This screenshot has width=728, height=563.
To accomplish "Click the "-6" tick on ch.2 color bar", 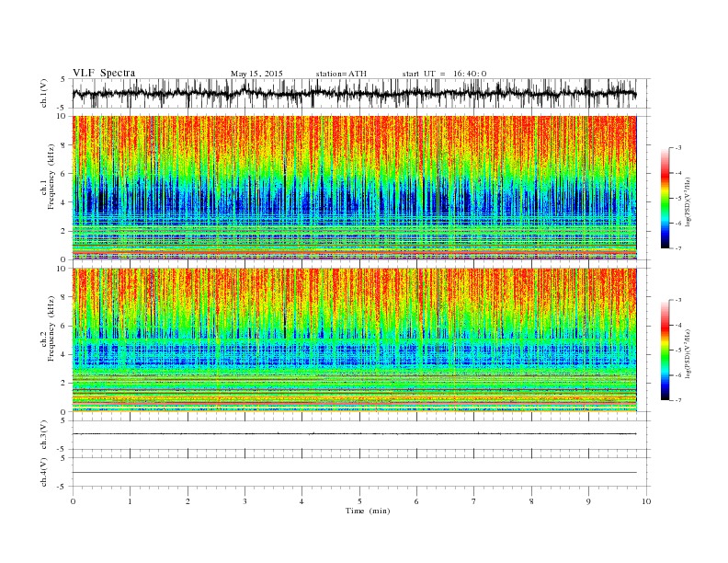I will pyautogui.click(x=678, y=375).
